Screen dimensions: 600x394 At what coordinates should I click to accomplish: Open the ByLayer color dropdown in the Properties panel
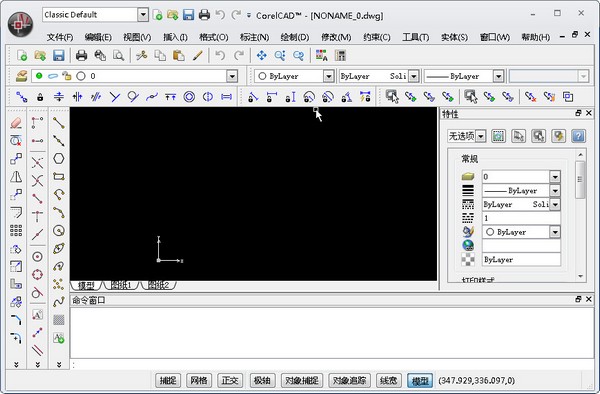point(555,232)
